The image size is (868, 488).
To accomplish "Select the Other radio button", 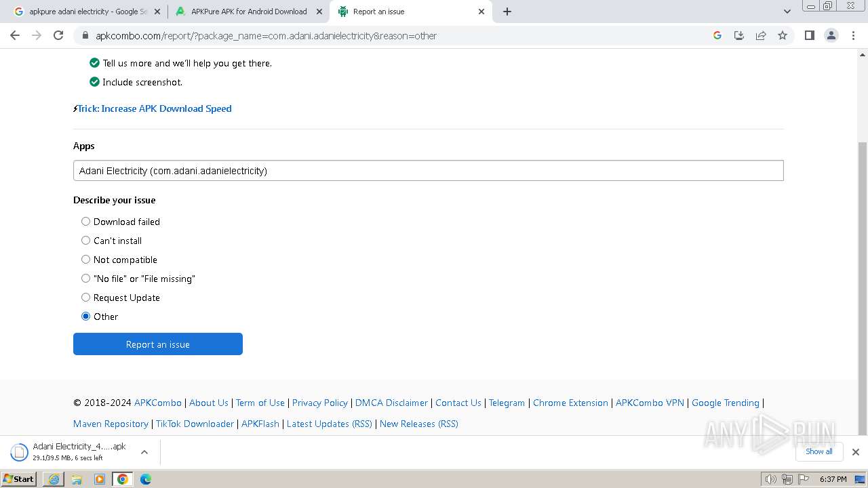I will (x=85, y=317).
